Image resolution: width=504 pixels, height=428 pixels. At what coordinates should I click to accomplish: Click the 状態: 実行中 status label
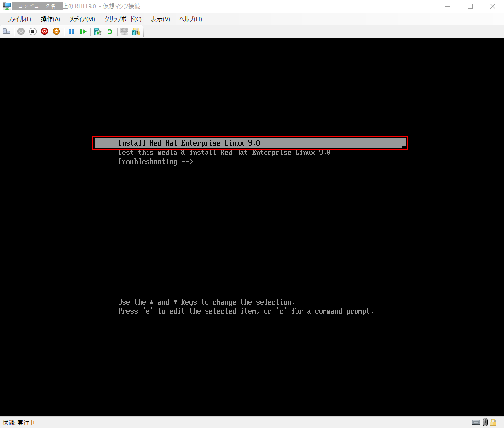click(x=19, y=422)
